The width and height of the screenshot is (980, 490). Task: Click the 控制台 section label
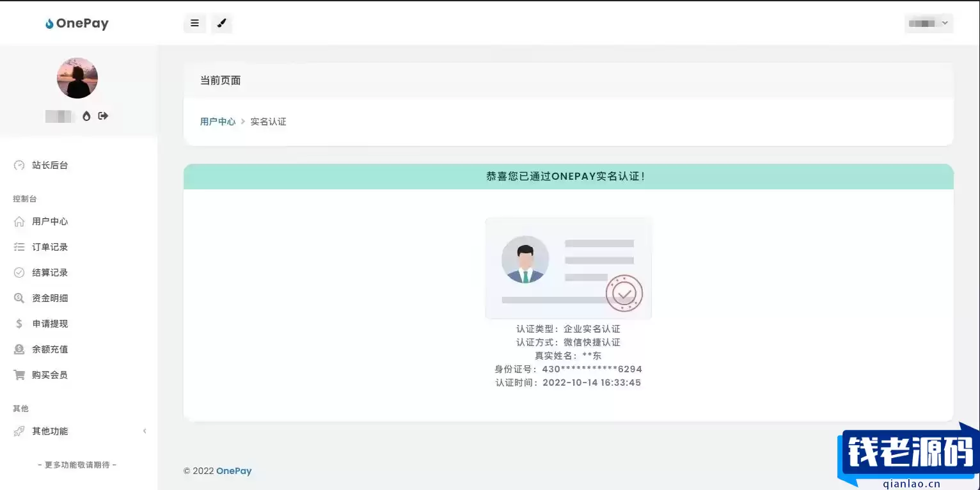point(25,199)
